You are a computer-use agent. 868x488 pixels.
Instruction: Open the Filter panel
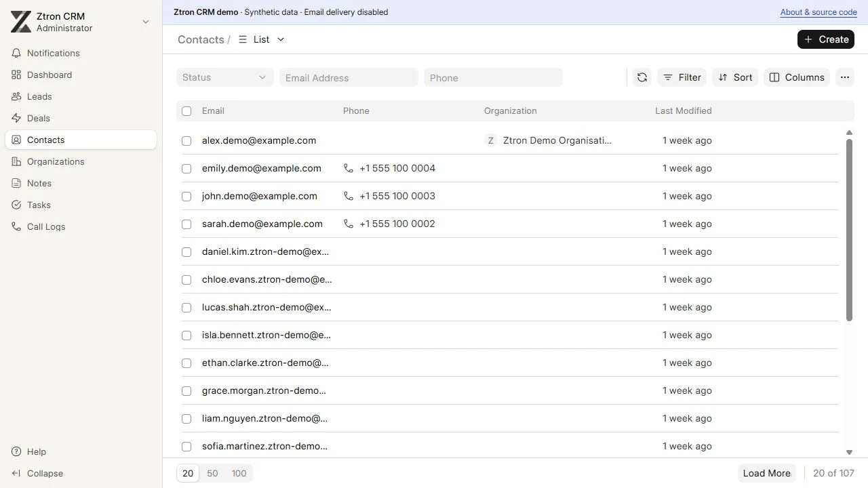(682, 77)
